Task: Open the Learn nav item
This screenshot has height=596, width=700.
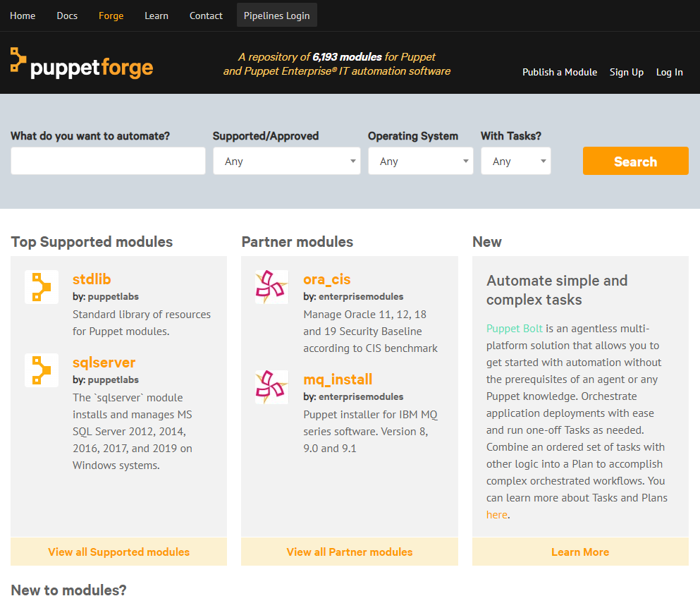Action: (156, 16)
